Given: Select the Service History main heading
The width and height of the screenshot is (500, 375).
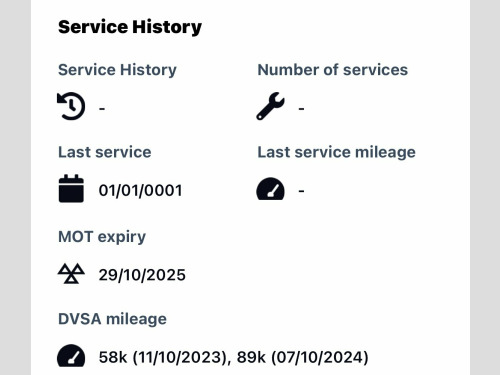Looking at the screenshot, I should (130, 27).
